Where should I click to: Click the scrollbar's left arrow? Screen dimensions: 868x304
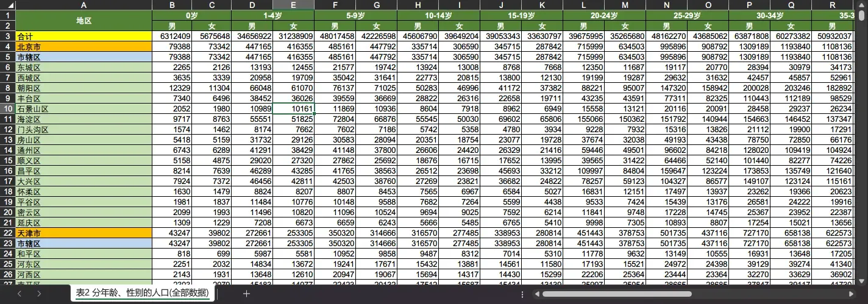(x=537, y=294)
